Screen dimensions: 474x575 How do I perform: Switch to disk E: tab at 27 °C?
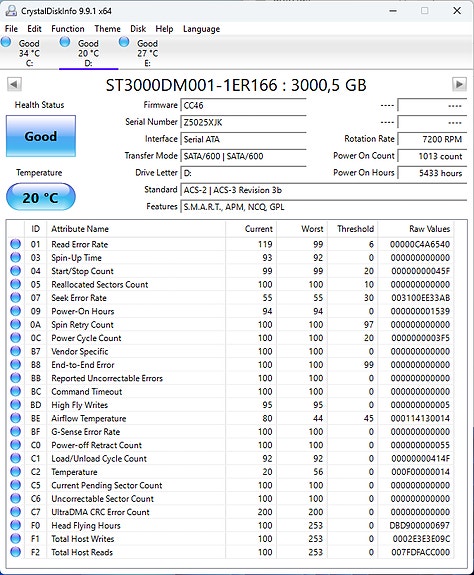(x=147, y=53)
